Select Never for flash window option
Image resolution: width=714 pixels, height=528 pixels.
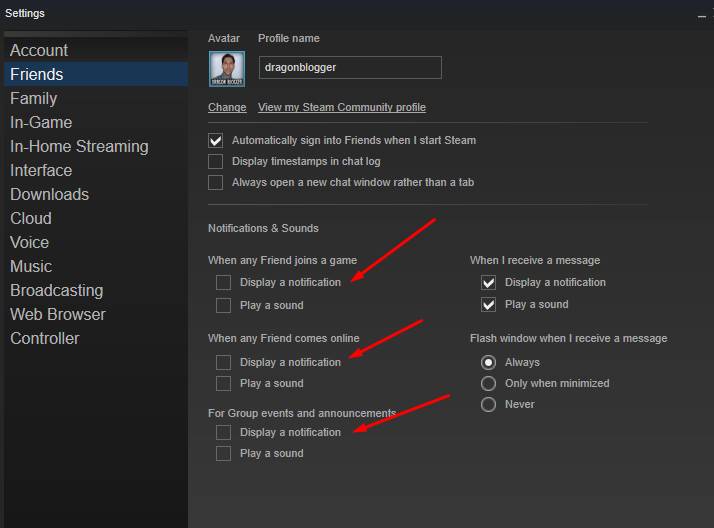tap(488, 404)
